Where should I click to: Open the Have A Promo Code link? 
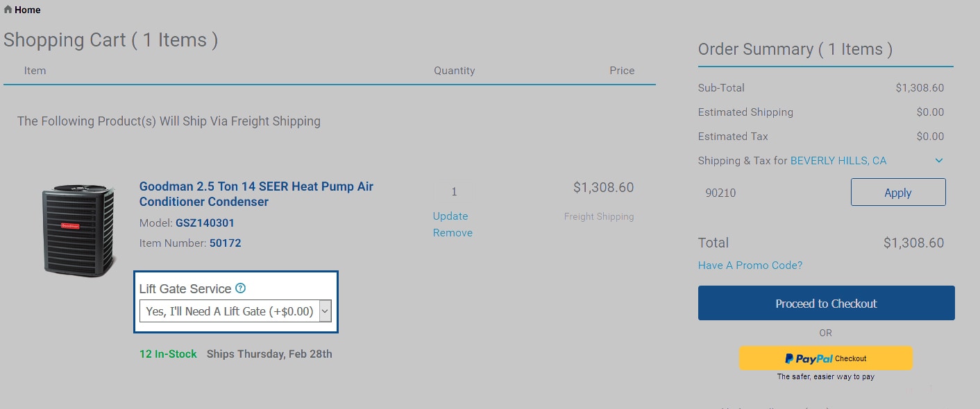(x=750, y=266)
